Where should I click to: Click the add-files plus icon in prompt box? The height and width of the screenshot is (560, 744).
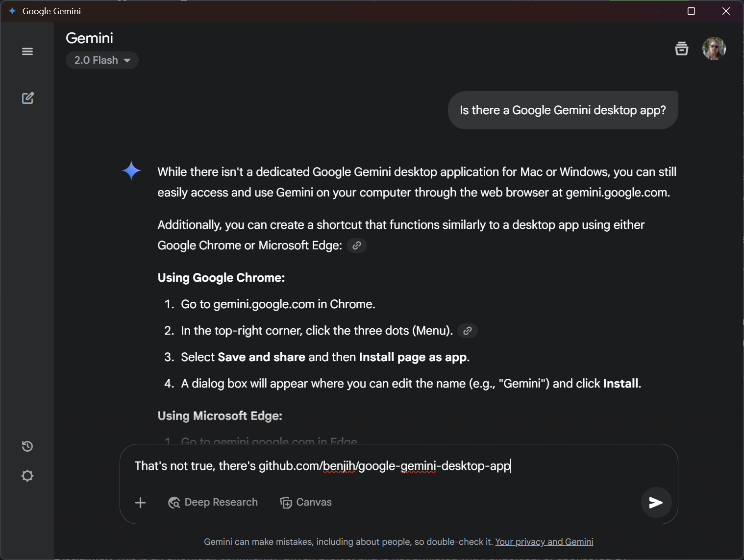click(x=141, y=503)
